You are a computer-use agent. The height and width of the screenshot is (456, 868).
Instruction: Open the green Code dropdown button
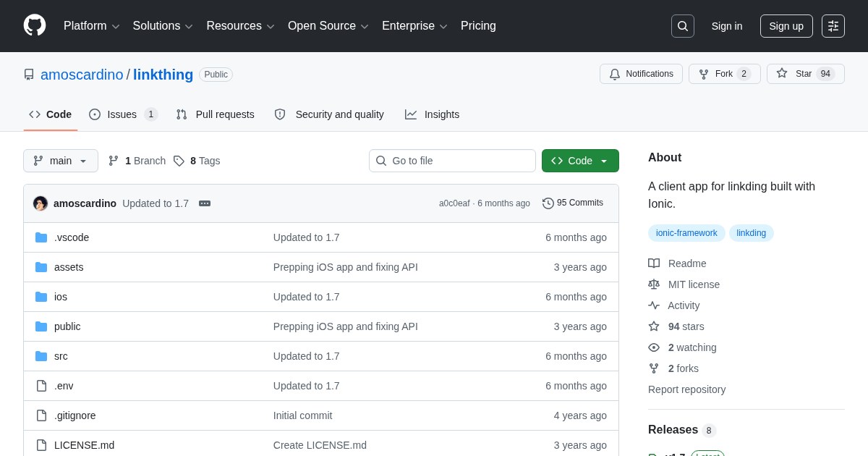coord(580,161)
